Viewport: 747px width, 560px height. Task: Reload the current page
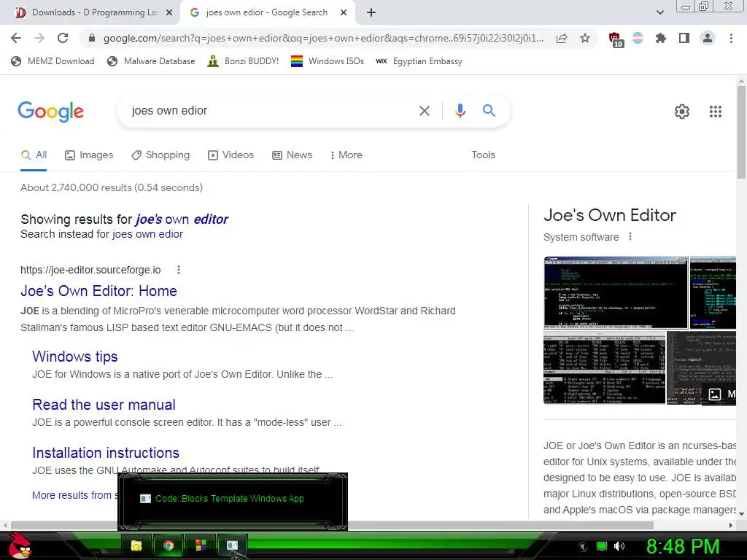coord(63,38)
